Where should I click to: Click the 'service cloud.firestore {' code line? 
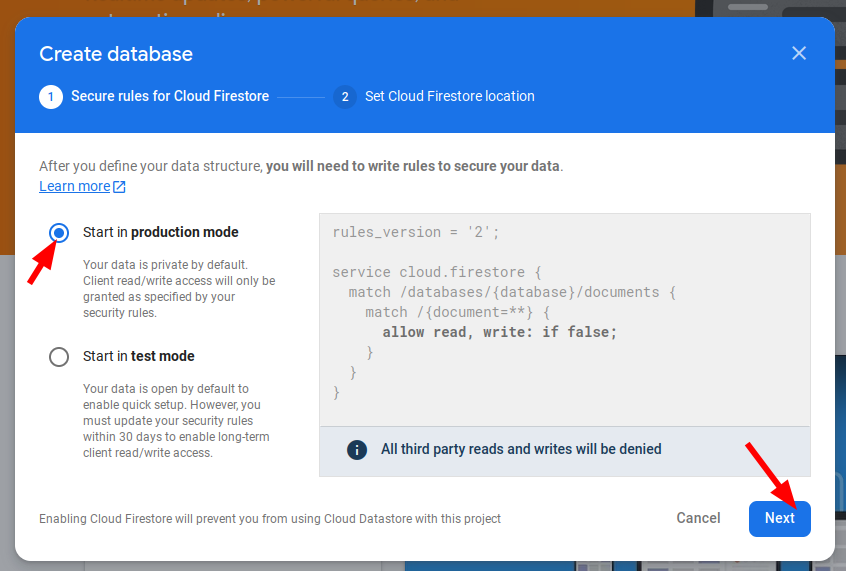tap(437, 272)
